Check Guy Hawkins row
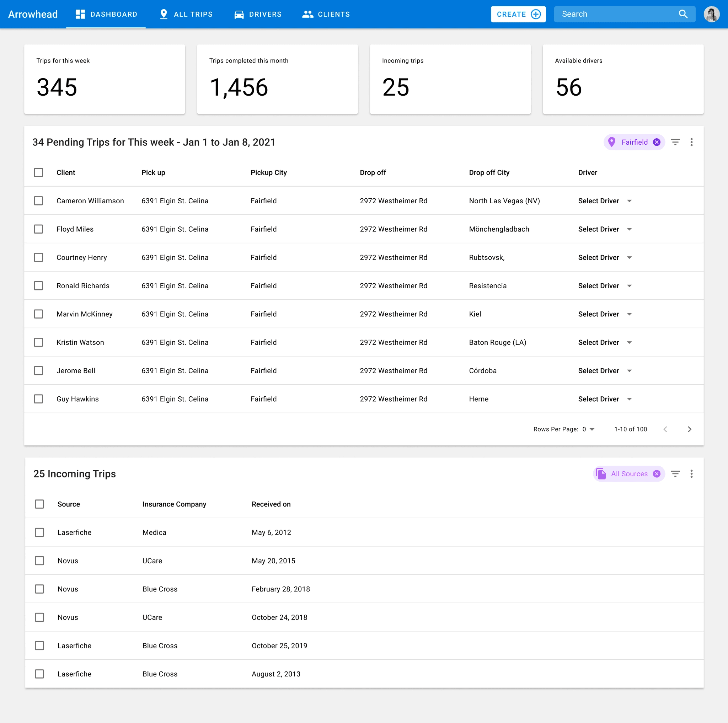The width and height of the screenshot is (728, 723). click(x=38, y=398)
